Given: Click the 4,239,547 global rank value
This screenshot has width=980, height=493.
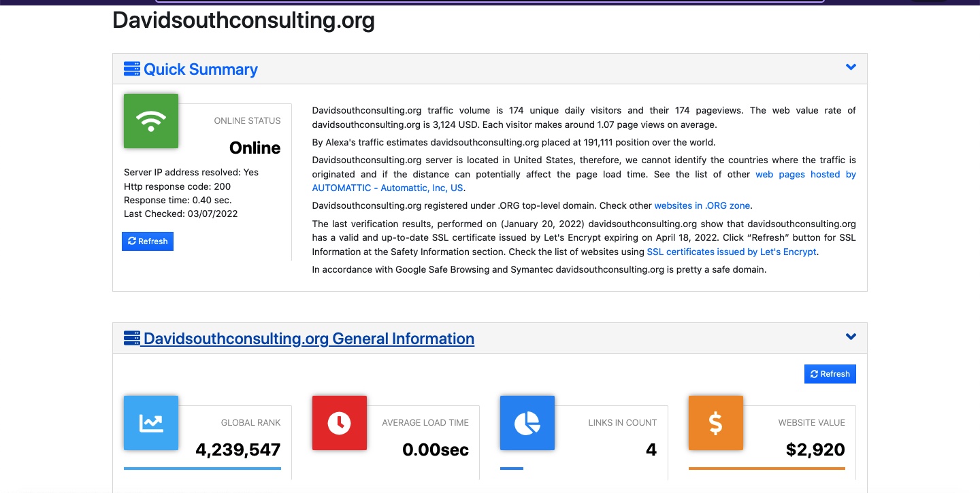Looking at the screenshot, I should pyautogui.click(x=238, y=449).
